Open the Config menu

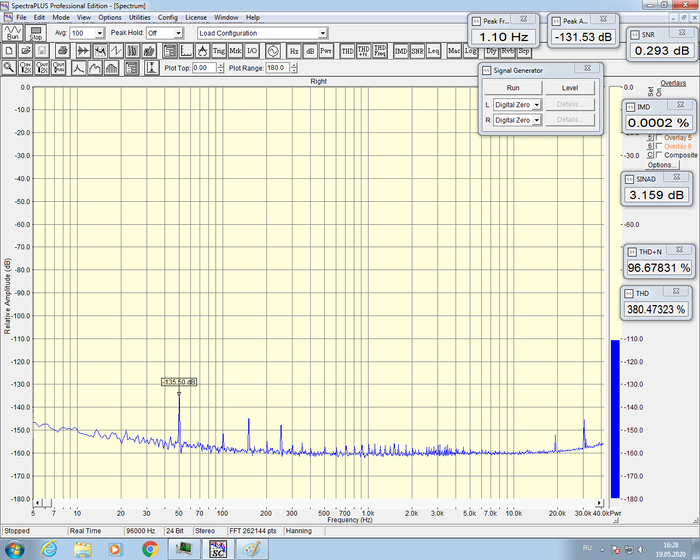[168, 17]
